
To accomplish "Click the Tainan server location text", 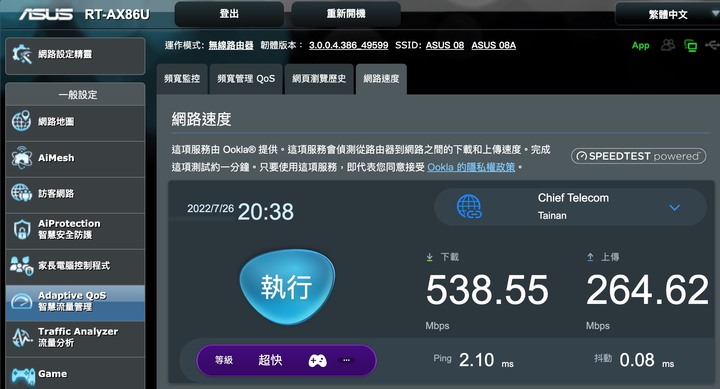I will coord(552,215).
